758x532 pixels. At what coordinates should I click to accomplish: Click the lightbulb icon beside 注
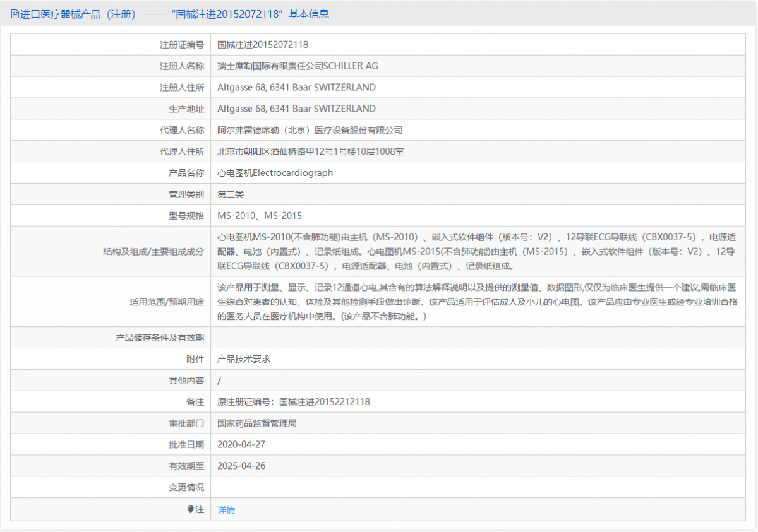click(191, 509)
